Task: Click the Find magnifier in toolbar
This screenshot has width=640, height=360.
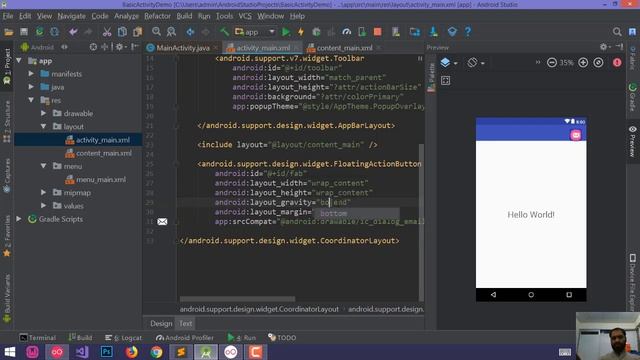Action: pyautogui.click(x=156, y=32)
